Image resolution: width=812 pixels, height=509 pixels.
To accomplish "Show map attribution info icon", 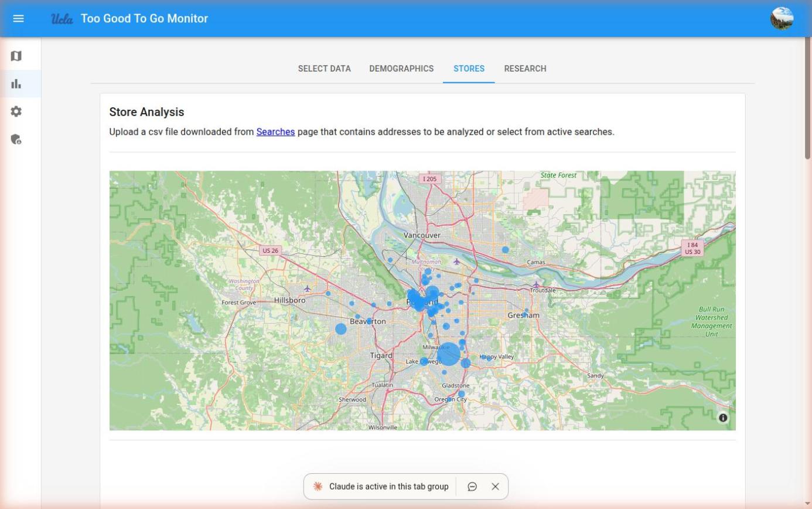I will pos(724,418).
